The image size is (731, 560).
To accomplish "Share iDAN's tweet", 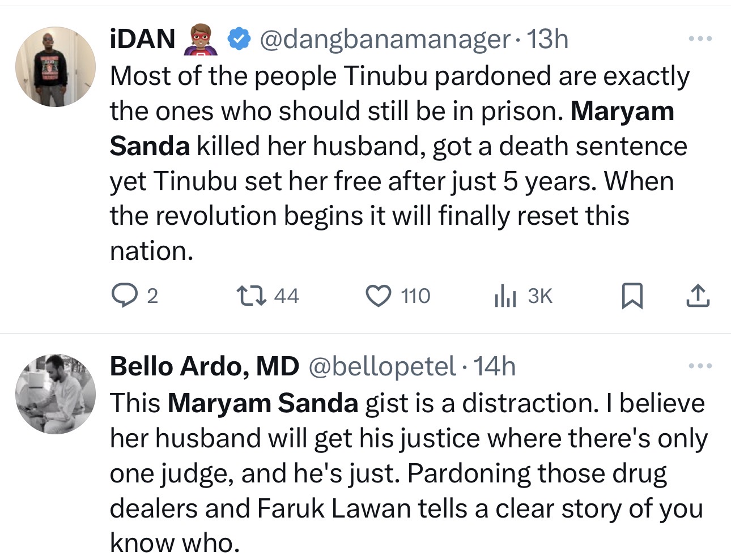I will pyautogui.click(x=698, y=296).
